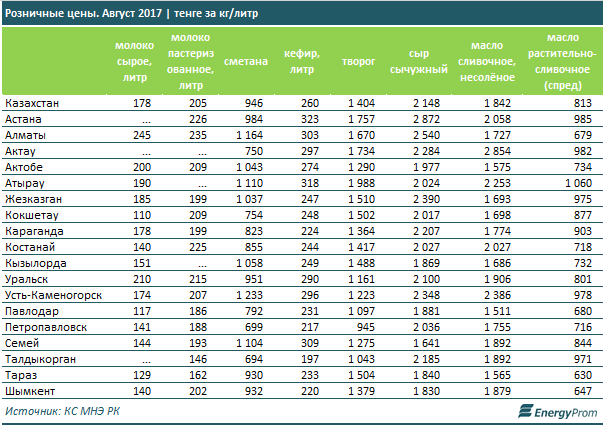Image resolution: width=603 pixels, height=425 pixels.
Task: Select the 'сметана' column header
Action: 247,61
